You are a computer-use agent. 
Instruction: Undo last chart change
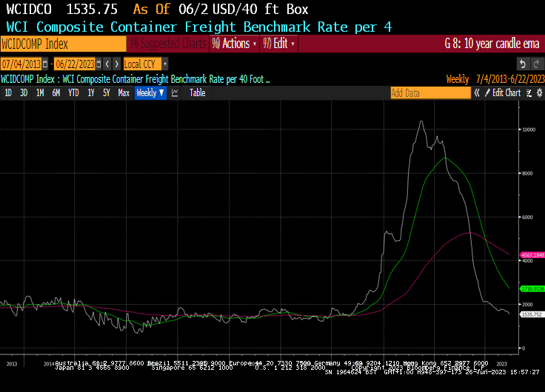point(522,64)
